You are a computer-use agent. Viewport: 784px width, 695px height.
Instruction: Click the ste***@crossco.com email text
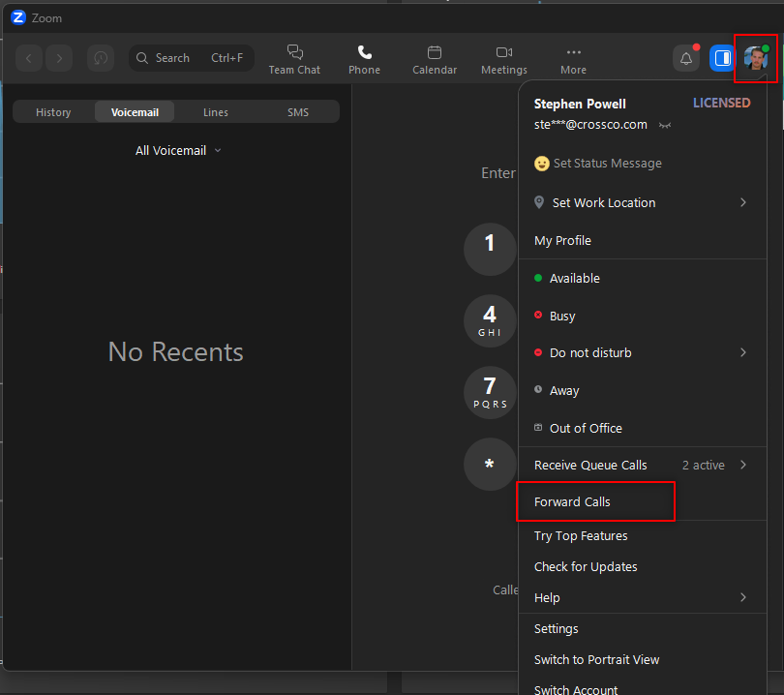[x=590, y=125]
